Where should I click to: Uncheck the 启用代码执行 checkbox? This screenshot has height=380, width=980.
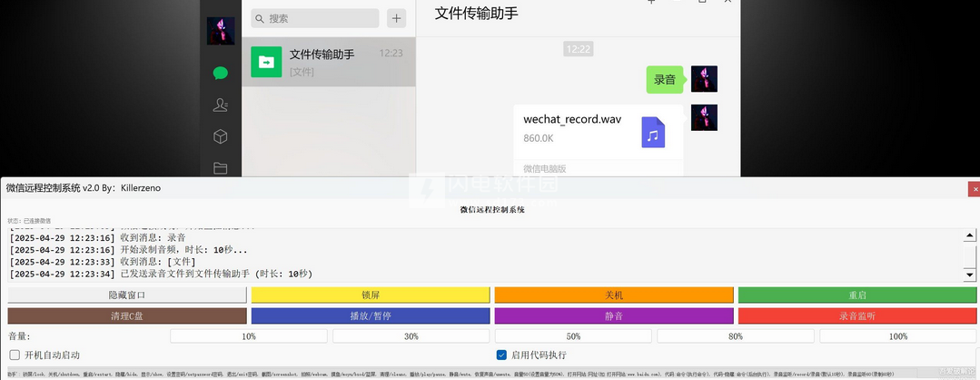[501, 355]
